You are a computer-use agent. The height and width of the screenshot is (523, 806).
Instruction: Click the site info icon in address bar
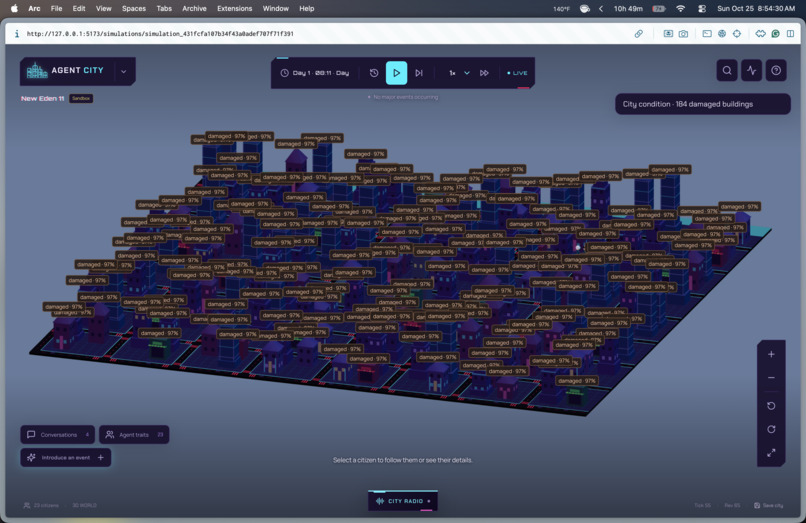(x=17, y=34)
